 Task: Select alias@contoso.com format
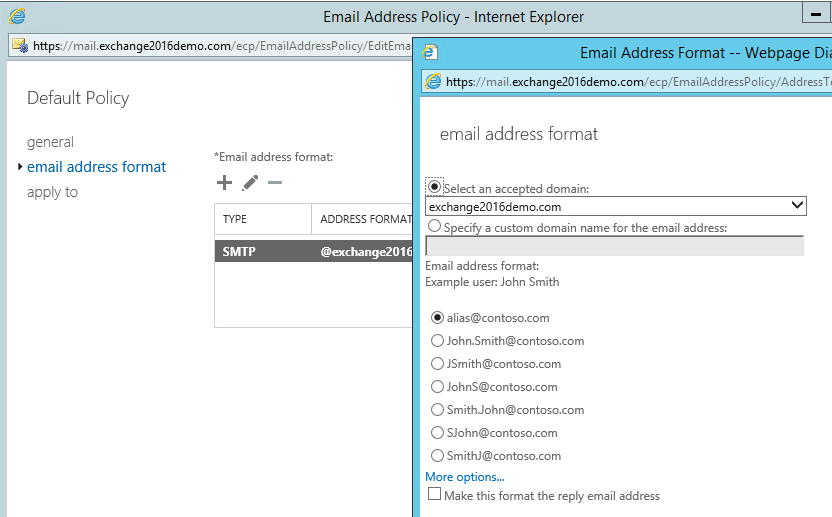437,317
